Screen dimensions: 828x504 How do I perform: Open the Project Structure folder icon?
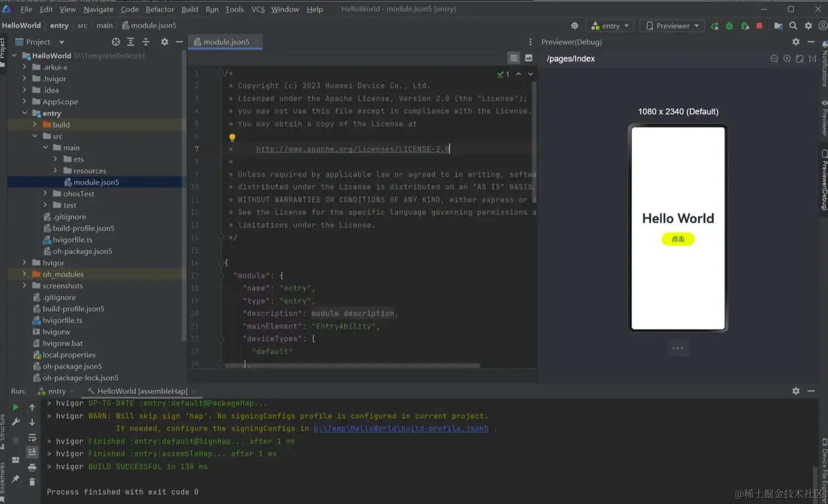point(778,26)
